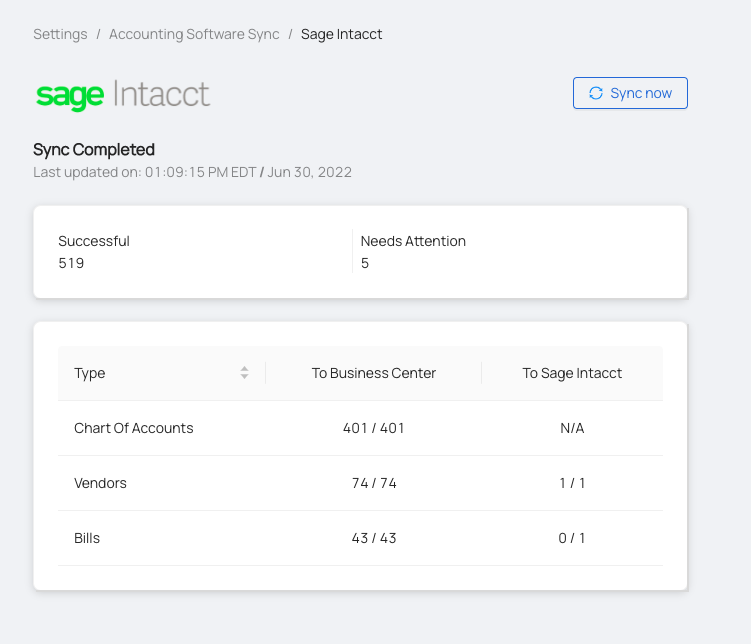751x644 pixels.
Task: Click the Bills 0 / 1 Sage Intacct value
Action: point(572,538)
